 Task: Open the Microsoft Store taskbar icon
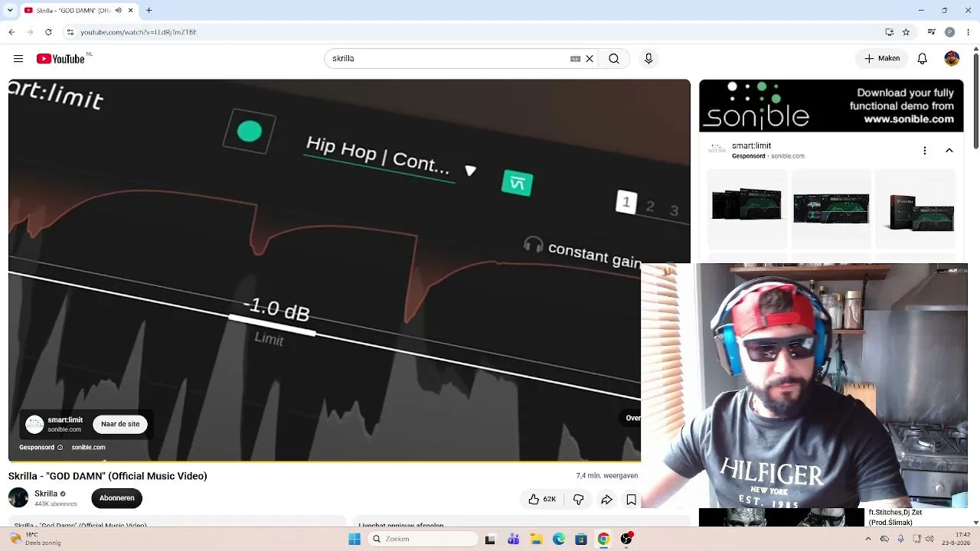tap(581, 539)
